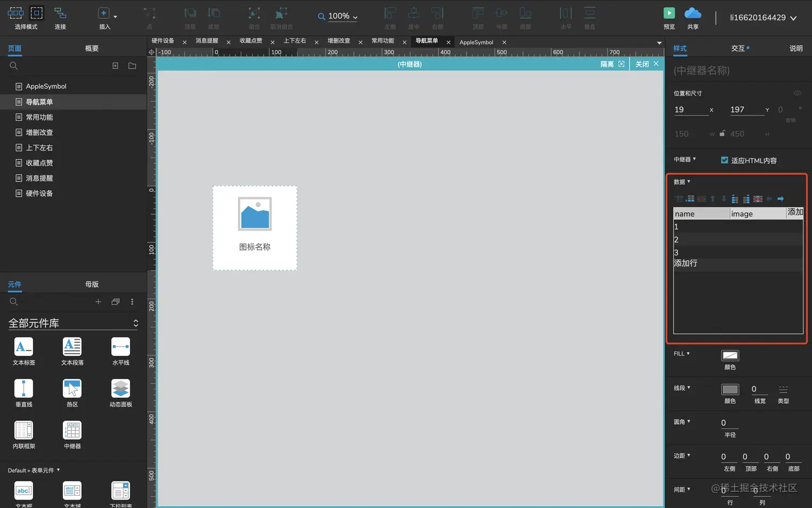Screen dimensions: 812x508
Task: Click the 顶层 bring to front icon
Action: click(x=190, y=13)
